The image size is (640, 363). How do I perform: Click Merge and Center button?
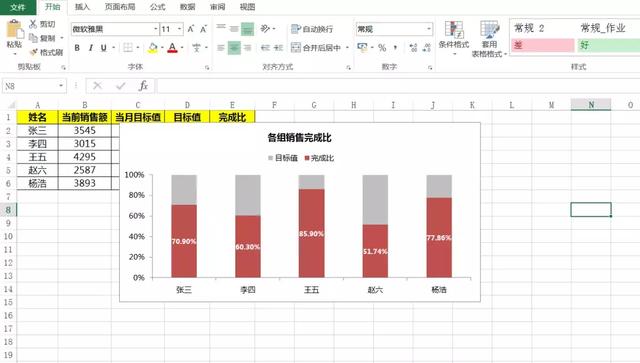pyautogui.click(x=316, y=48)
